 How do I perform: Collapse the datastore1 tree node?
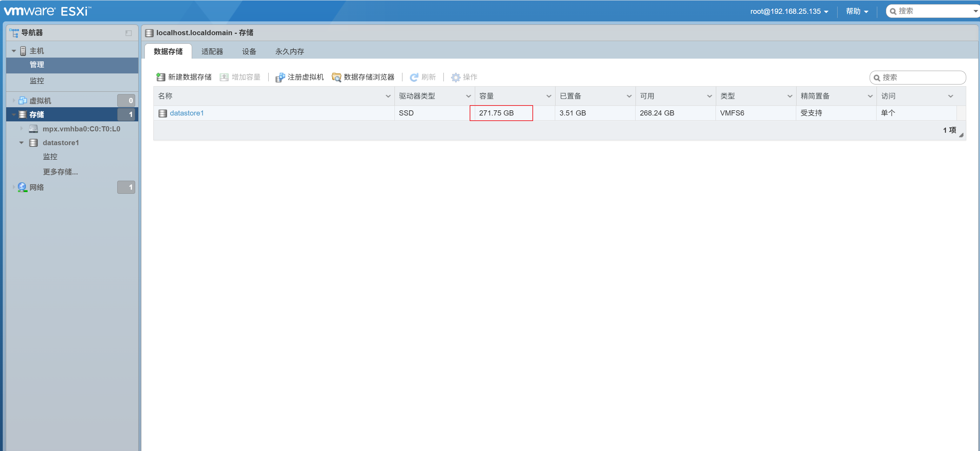(x=22, y=143)
